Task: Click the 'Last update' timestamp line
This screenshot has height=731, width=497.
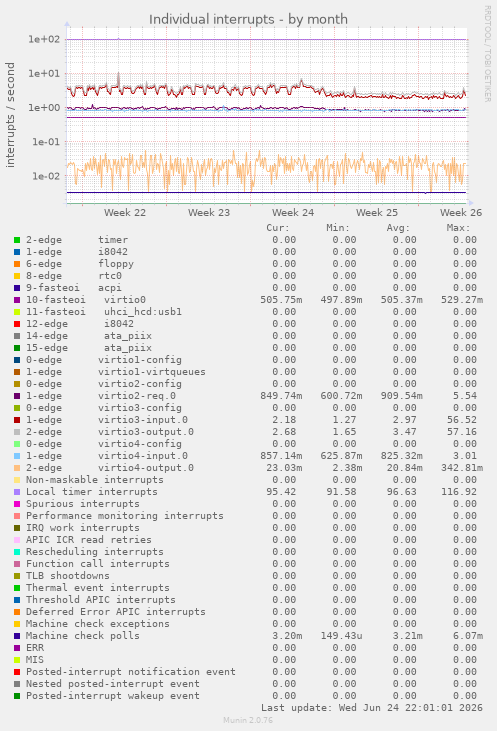Action: point(372,708)
